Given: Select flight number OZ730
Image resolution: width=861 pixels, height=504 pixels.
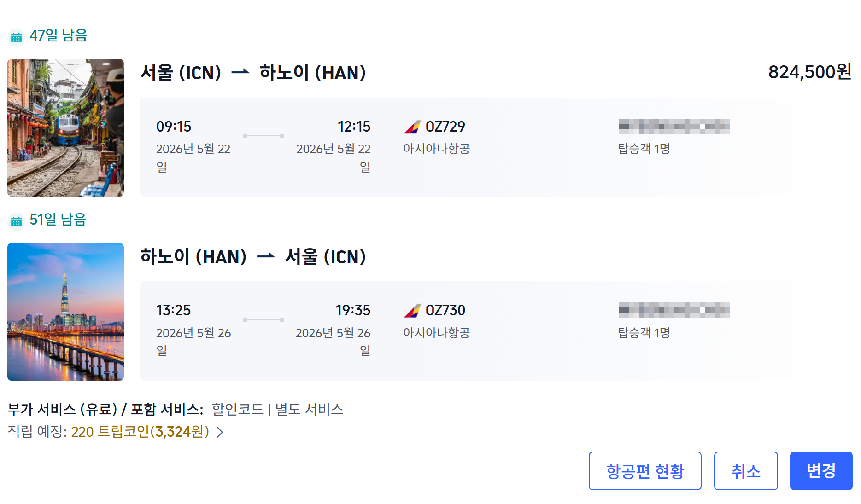Looking at the screenshot, I should [445, 311].
